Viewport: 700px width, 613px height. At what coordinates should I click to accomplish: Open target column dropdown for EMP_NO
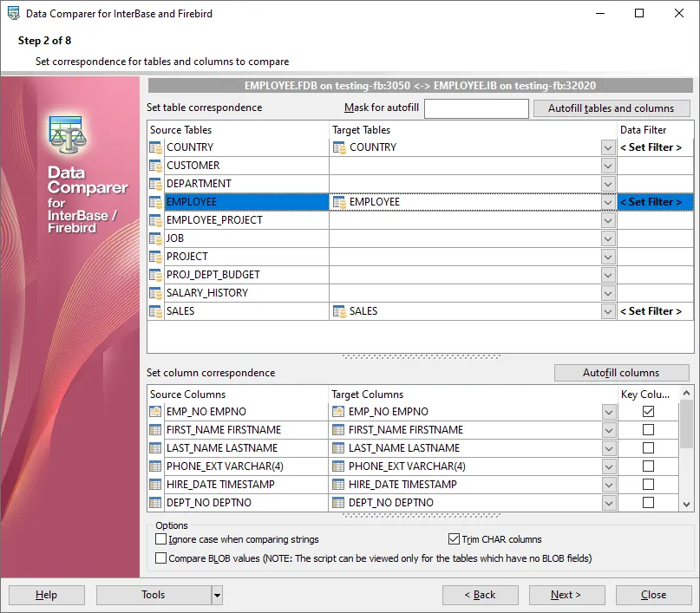pyautogui.click(x=608, y=412)
